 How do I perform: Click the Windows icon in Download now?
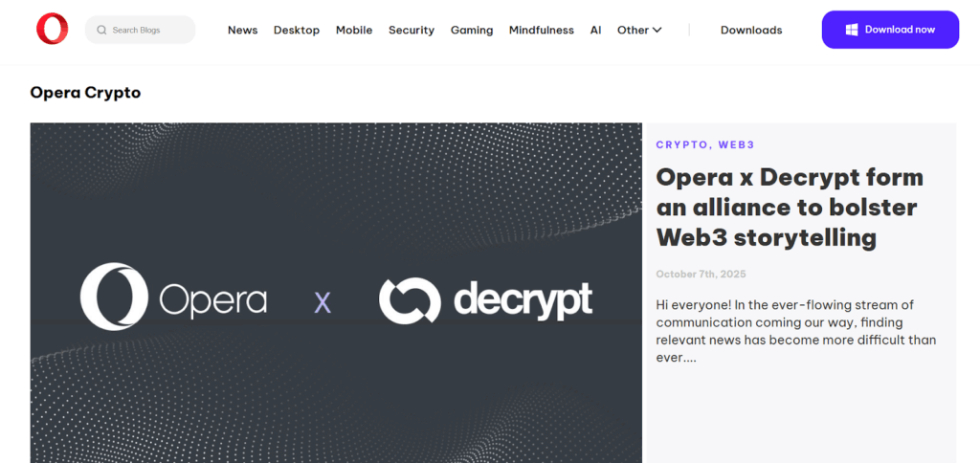click(x=852, y=30)
